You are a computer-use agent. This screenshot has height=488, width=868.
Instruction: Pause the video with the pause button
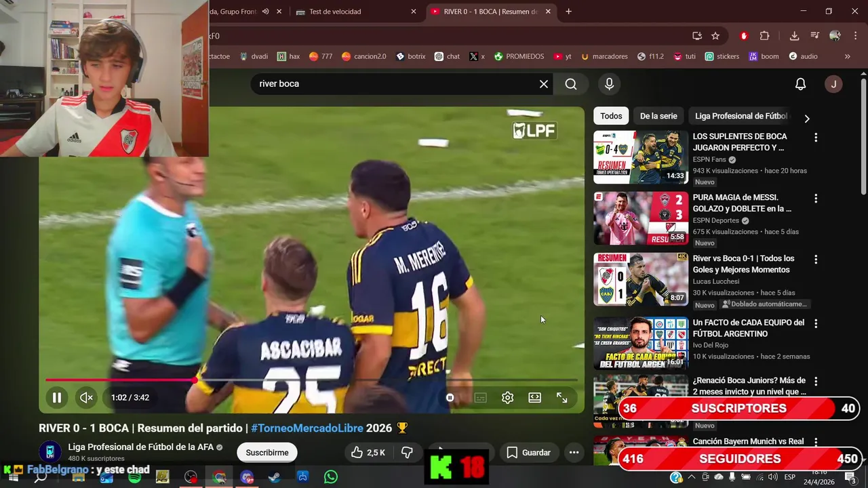pos(57,398)
